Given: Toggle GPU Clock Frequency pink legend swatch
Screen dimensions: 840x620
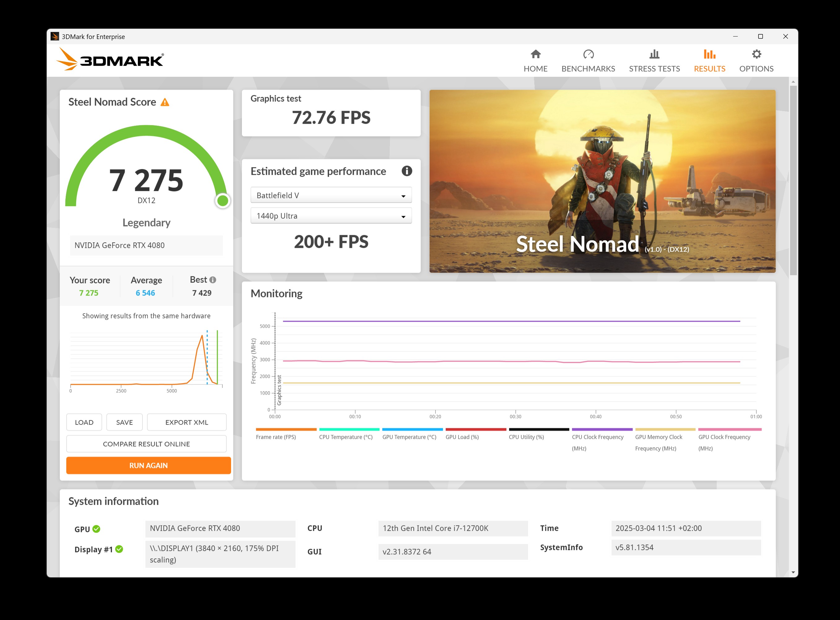Looking at the screenshot, I should (730, 429).
